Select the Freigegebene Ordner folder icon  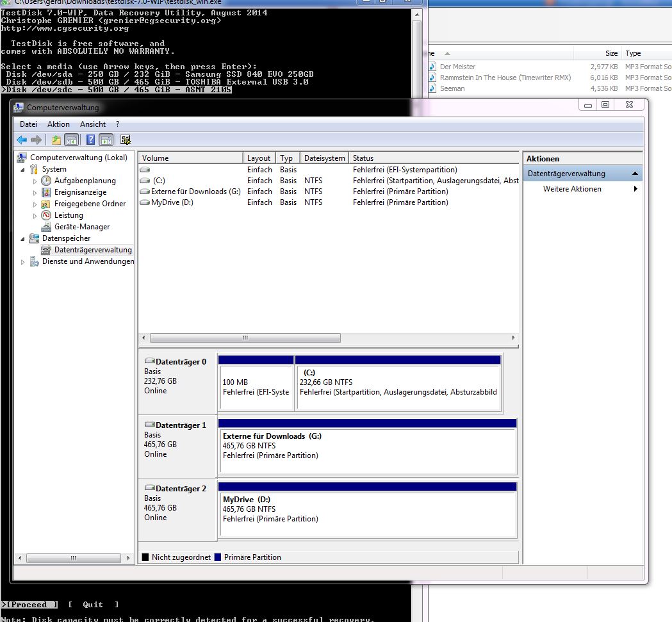tap(46, 204)
